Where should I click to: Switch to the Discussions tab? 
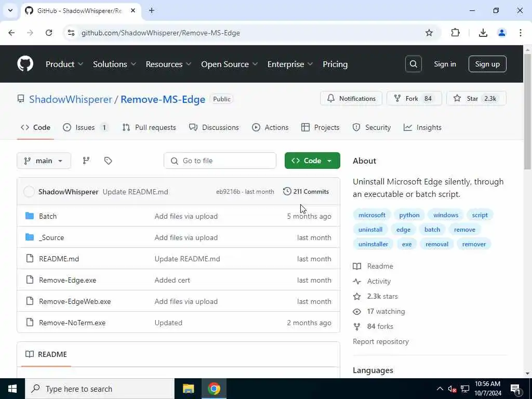click(x=214, y=128)
